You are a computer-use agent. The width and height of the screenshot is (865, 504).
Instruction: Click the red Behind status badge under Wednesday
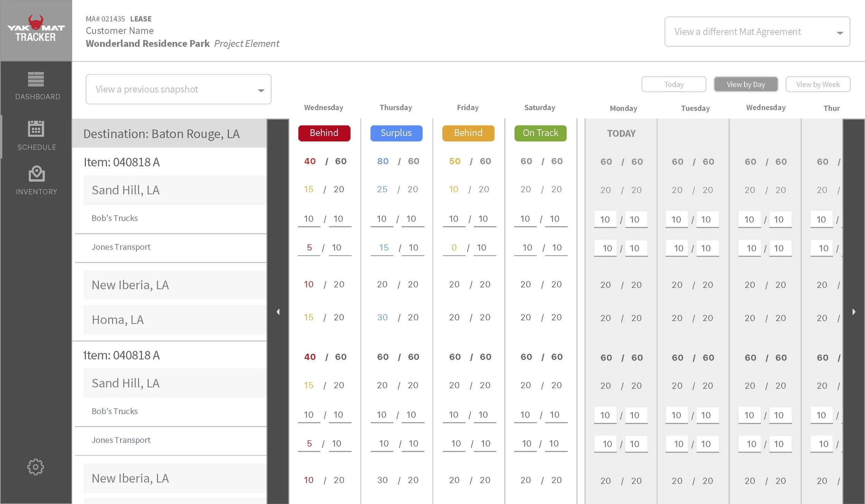coord(324,133)
